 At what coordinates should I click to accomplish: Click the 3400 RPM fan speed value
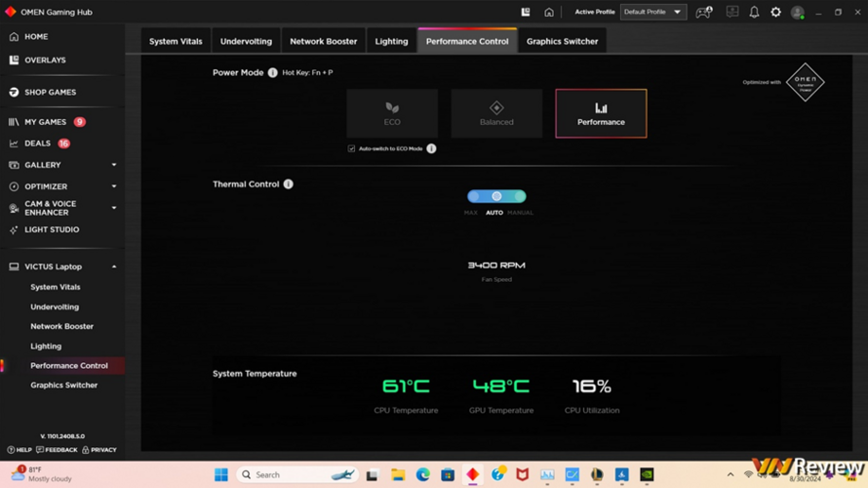click(496, 265)
